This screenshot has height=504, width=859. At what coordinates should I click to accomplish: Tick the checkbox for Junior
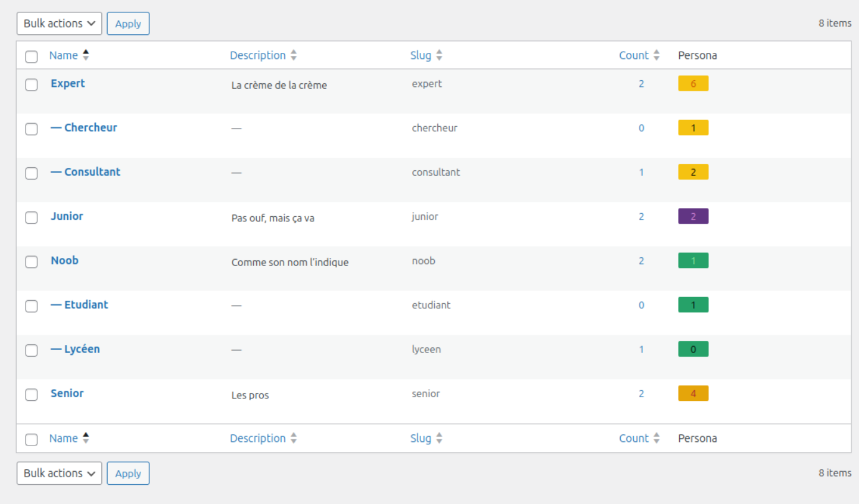[31, 218]
